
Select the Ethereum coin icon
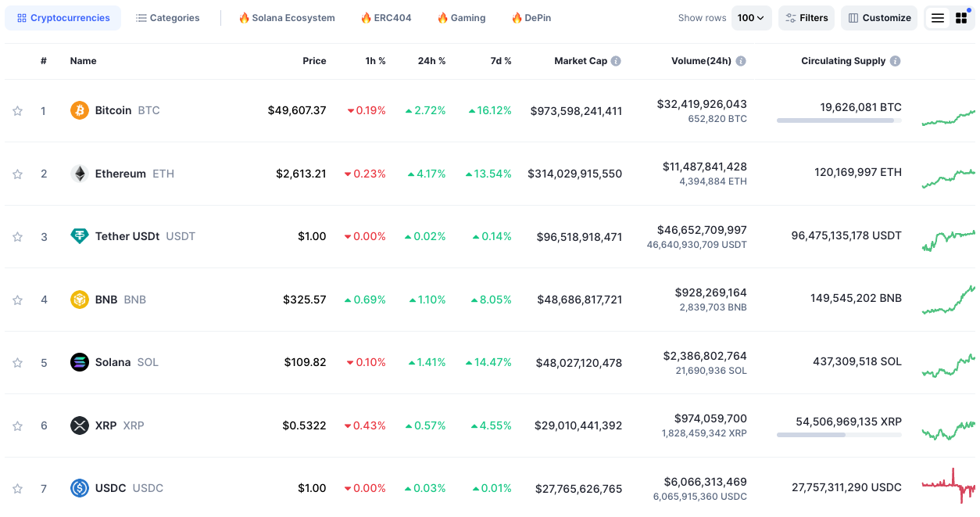click(79, 173)
